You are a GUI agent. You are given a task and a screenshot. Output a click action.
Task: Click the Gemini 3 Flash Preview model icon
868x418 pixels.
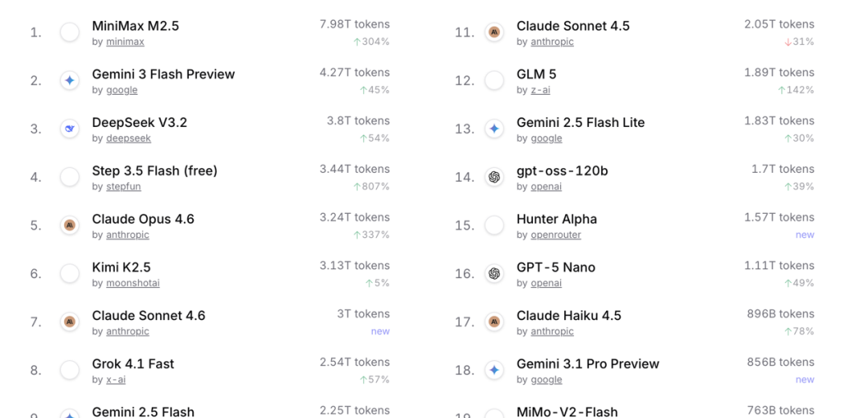pyautogui.click(x=70, y=80)
